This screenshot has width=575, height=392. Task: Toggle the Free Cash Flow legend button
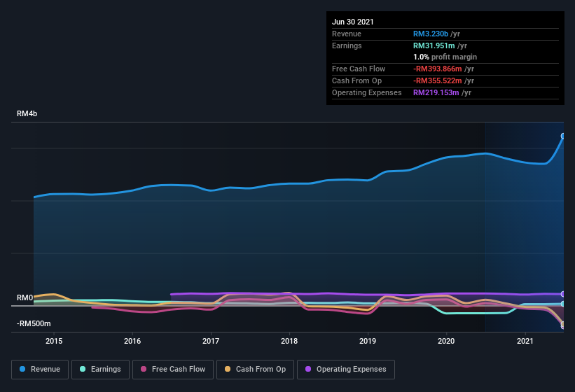(x=173, y=370)
